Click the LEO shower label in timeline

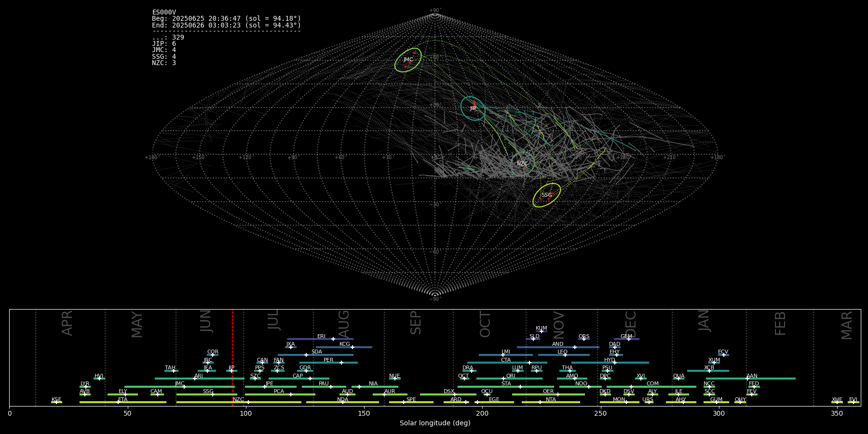[563, 352]
